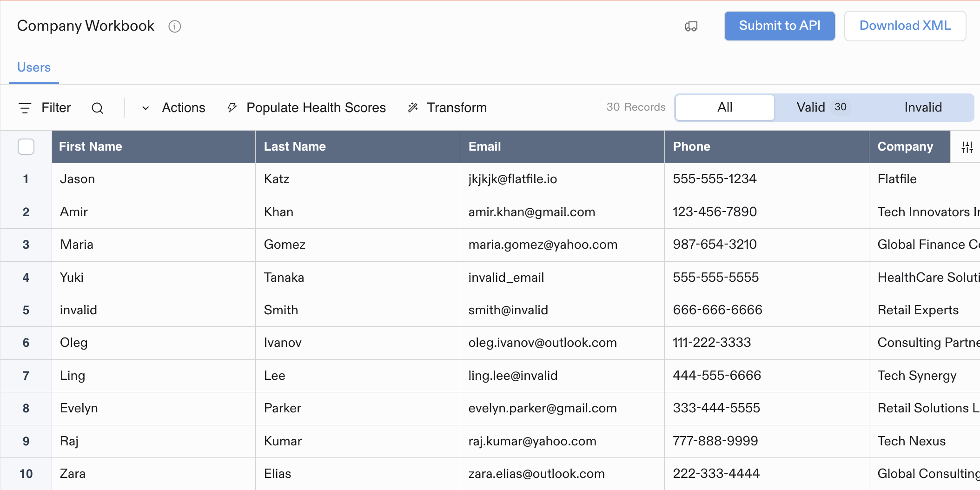Open the chat comments icon near Submit
This screenshot has height=490, width=980.
(691, 26)
